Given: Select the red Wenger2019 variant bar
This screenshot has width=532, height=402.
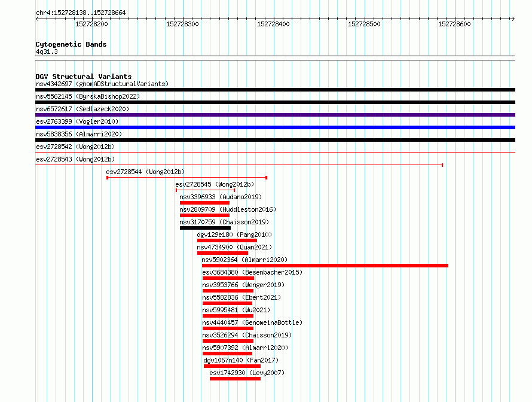Looking at the screenshot, I should click(228, 291).
